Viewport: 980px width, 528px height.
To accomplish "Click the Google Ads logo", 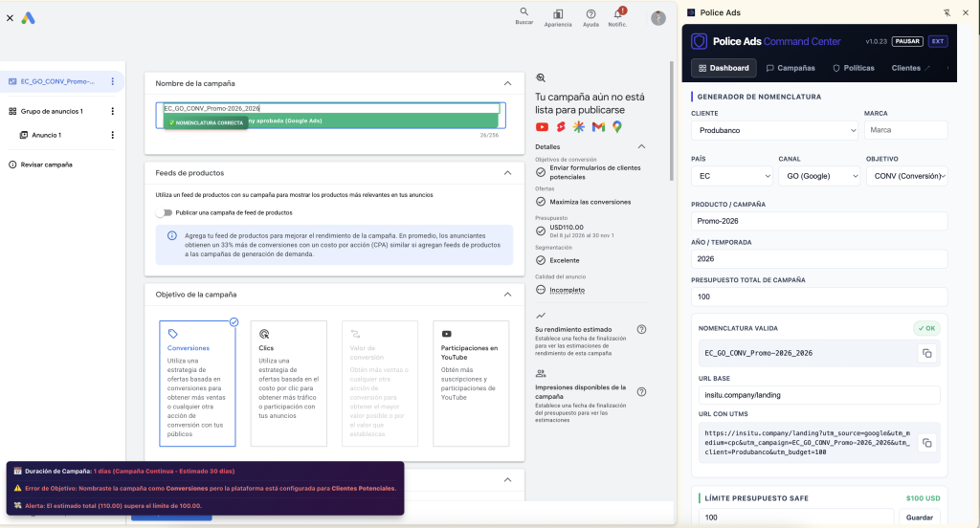I will pyautogui.click(x=28, y=18).
